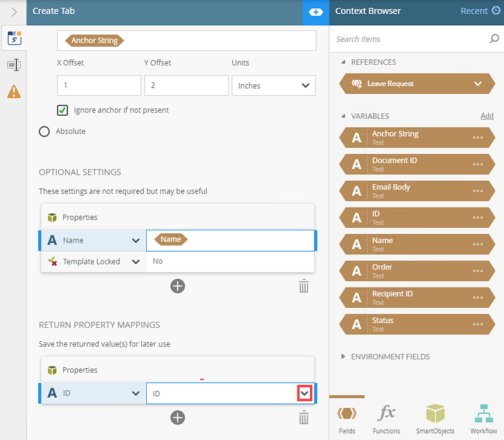Open options menu for Email Body variable

[x=478, y=191]
